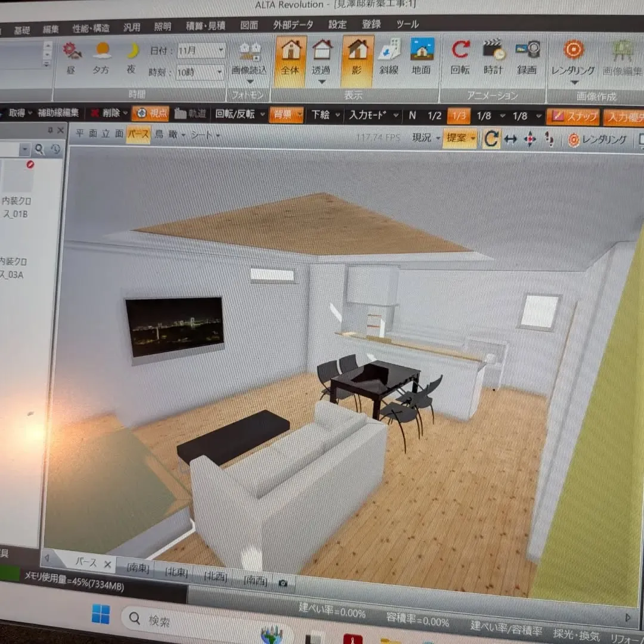Click the 補助線編集 button
This screenshot has height=644, width=644.
pos(58,113)
